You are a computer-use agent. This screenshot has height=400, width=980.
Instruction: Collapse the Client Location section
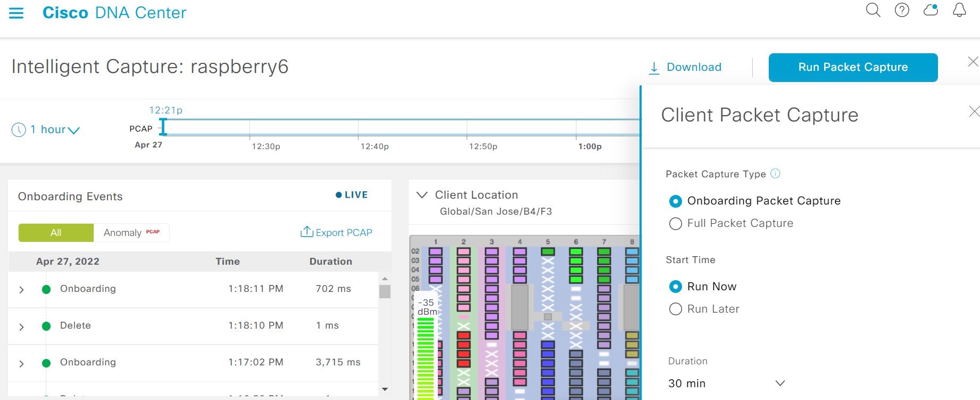tap(422, 195)
